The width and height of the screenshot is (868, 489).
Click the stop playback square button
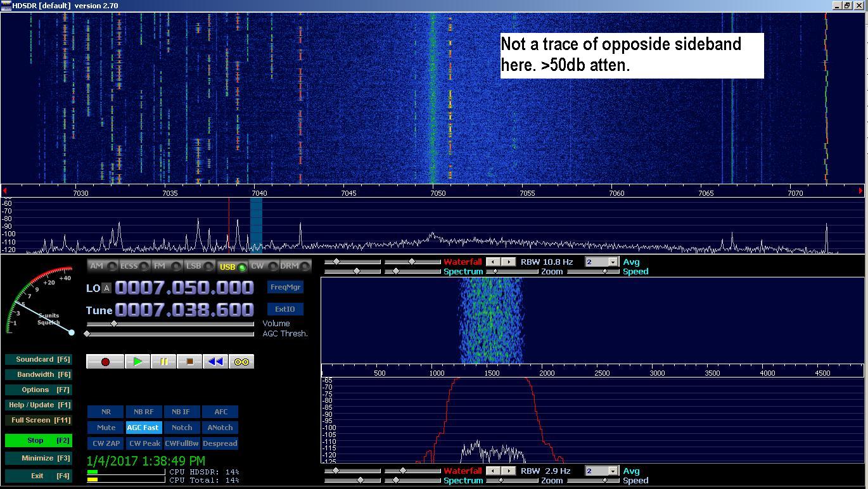pos(189,362)
